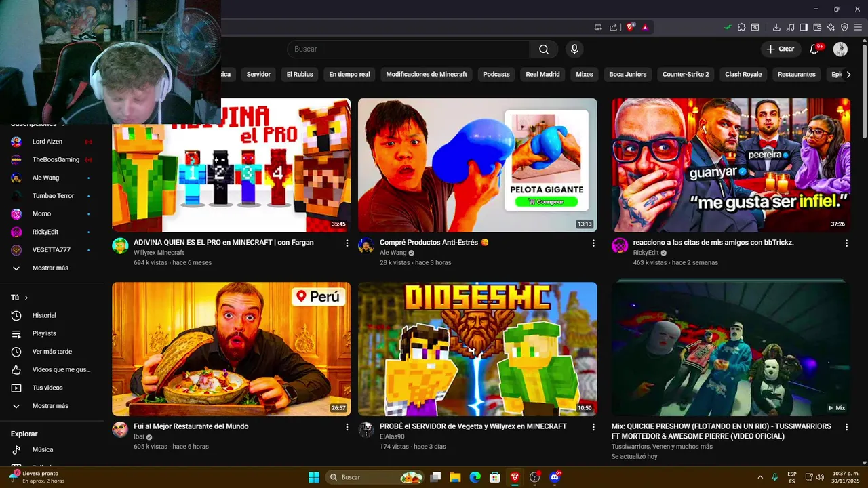The image size is (868, 488).
Task: Open options menu for PROBÉ el SERVIDOR video
Action: point(593,427)
